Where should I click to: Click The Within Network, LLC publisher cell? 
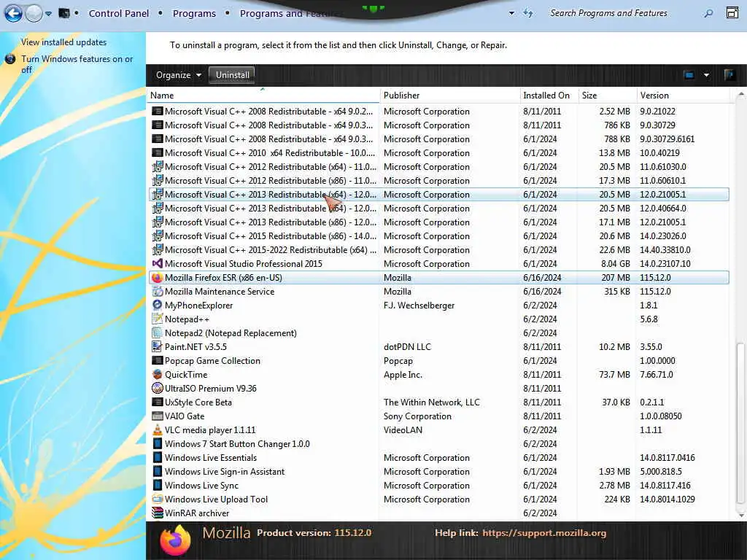[x=432, y=402]
